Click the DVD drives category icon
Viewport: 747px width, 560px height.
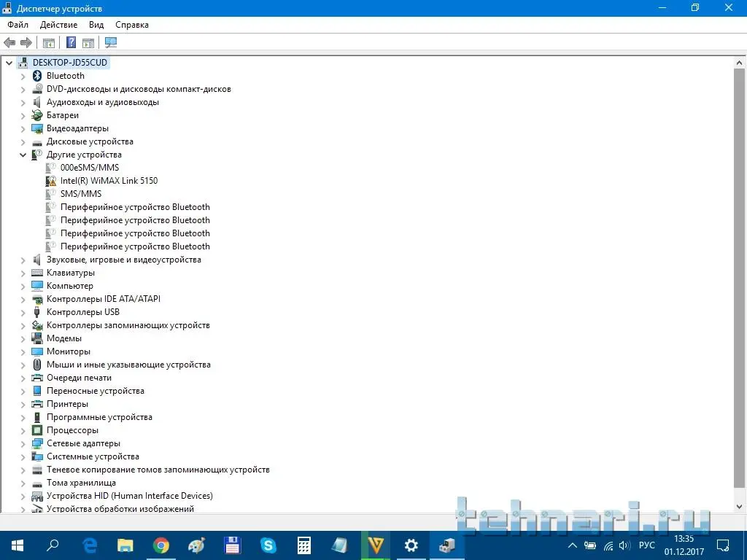pos(37,89)
